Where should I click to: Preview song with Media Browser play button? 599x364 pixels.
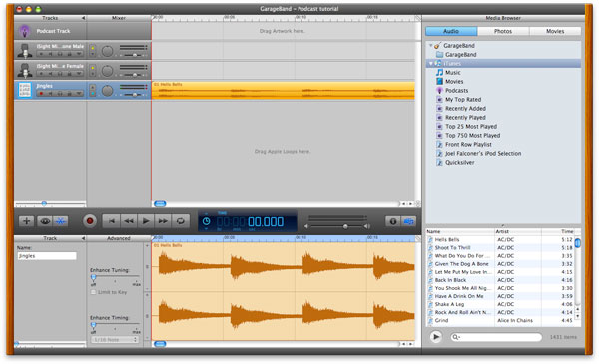click(436, 337)
